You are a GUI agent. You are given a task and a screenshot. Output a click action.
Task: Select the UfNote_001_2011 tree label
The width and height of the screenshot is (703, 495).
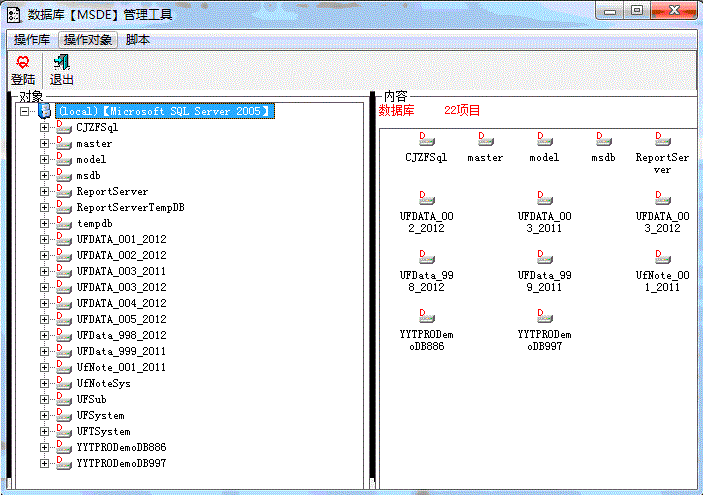(121, 367)
